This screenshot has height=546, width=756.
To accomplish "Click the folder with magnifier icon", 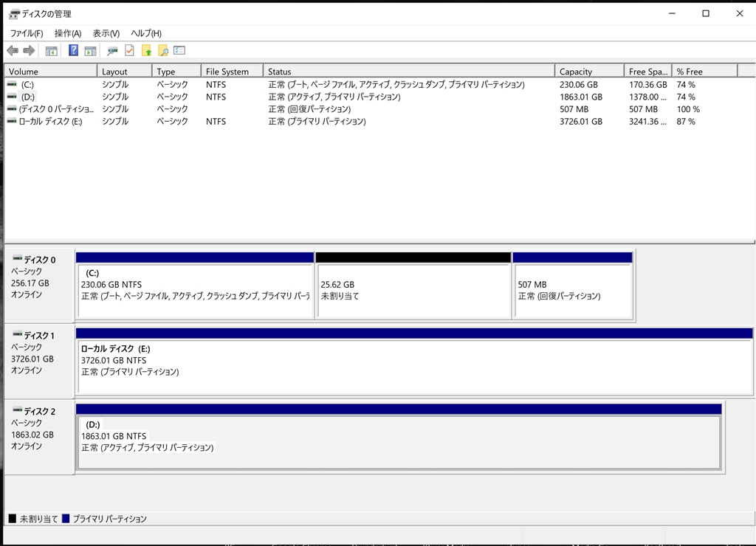I will (x=162, y=51).
